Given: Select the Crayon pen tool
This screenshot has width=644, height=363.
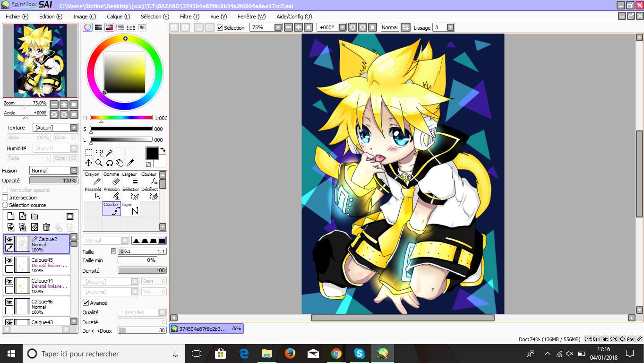Looking at the screenshot, I should tap(93, 178).
